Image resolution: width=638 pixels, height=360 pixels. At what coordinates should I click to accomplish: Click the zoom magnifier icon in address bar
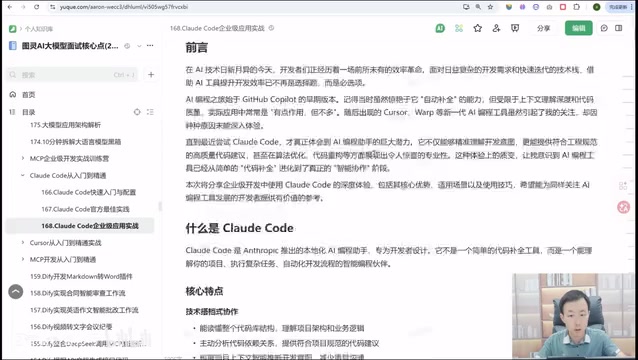pos(478,7)
